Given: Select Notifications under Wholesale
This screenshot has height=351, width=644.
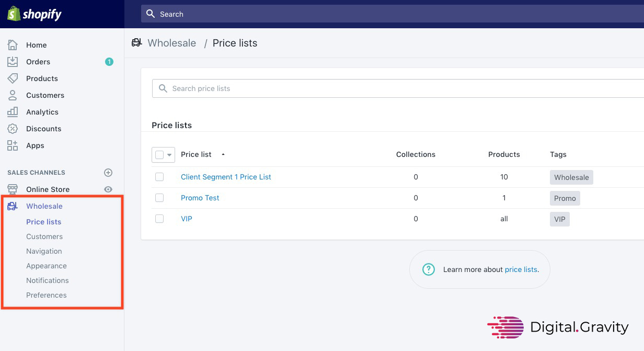Looking at the screenshot, I should [x=48, y=280].
